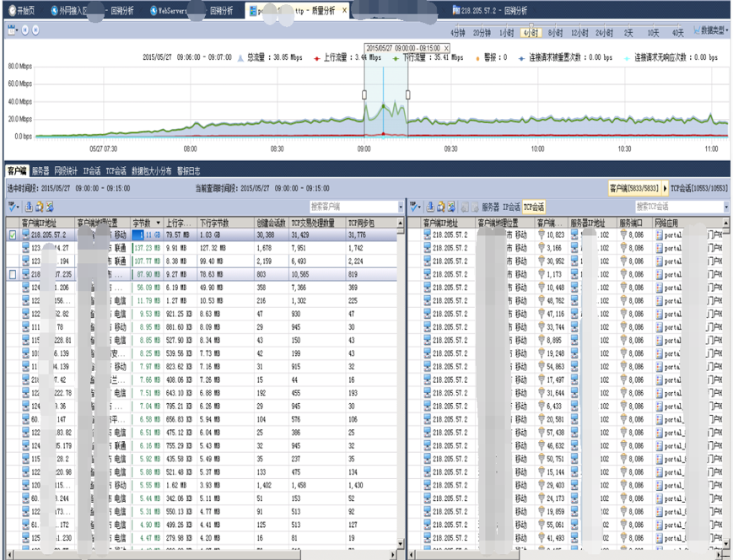Open the 数据类型 dropdown
Image resolution: width=733 pixels, height=560 pixels.
[711, 30]
